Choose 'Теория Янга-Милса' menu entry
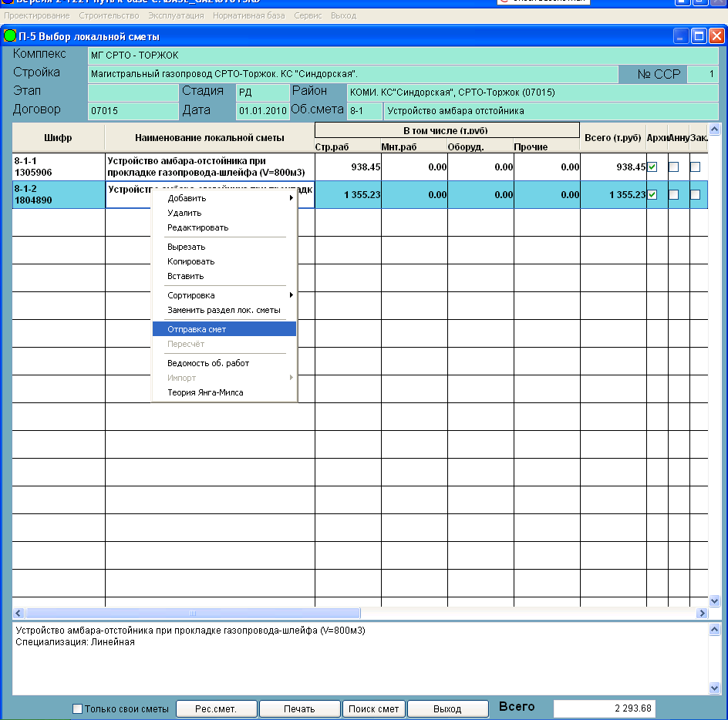This screenshot has height=720, width=728. click(x=224, y=392)
